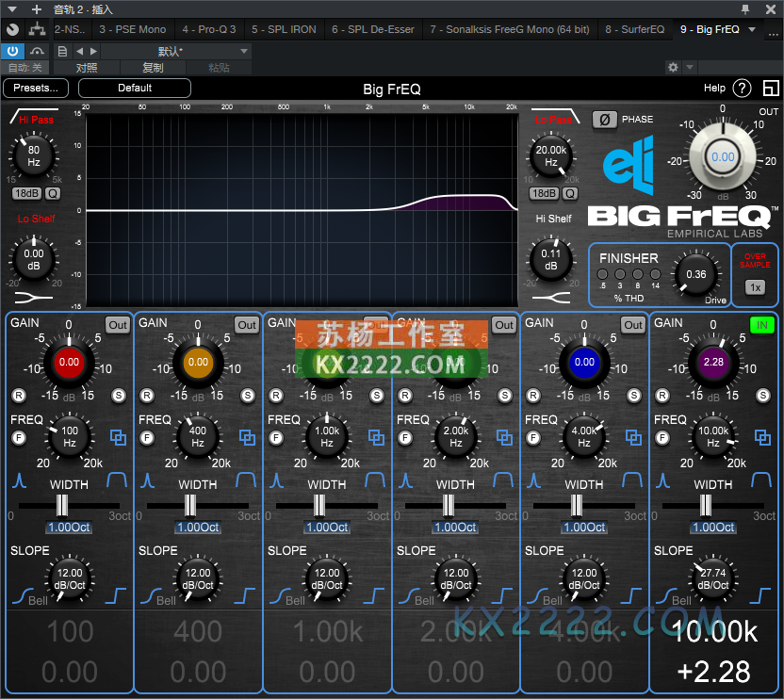Switch the 100 Hz band Out button on

click(118, 325)
